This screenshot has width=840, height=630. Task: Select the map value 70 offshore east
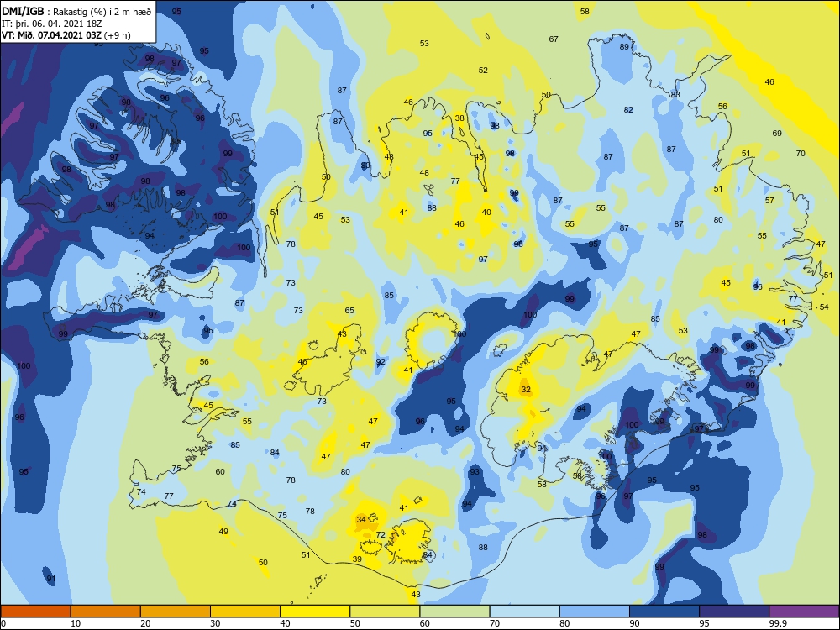tap(801, 153)
